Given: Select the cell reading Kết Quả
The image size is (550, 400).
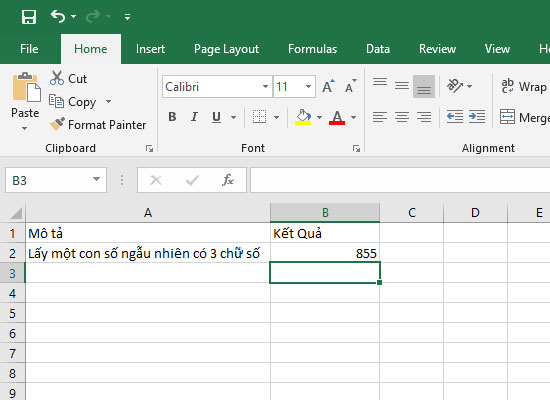Looking at the screenshot, I should (x=325, y=233).
